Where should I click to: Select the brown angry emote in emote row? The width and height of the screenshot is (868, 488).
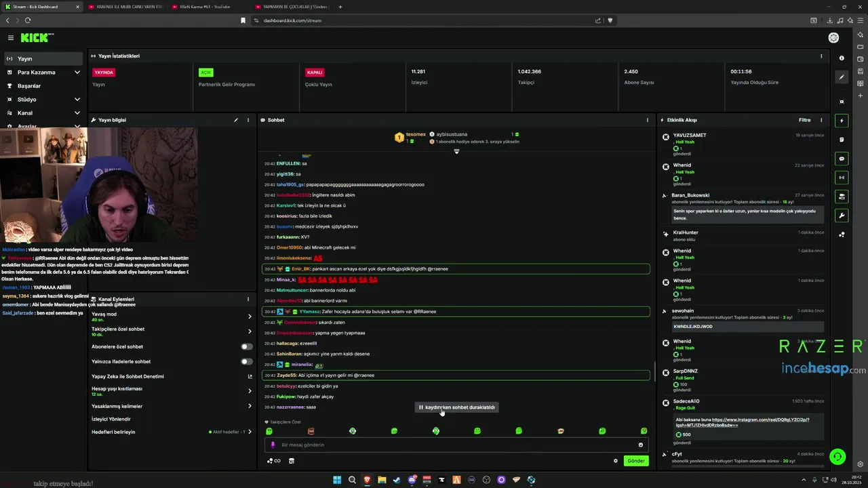coord(311,431)
